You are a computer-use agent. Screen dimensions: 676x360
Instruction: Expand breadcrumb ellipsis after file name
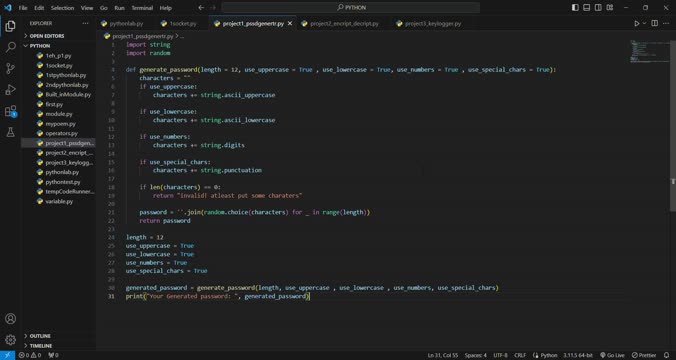[x=182, y=37]
